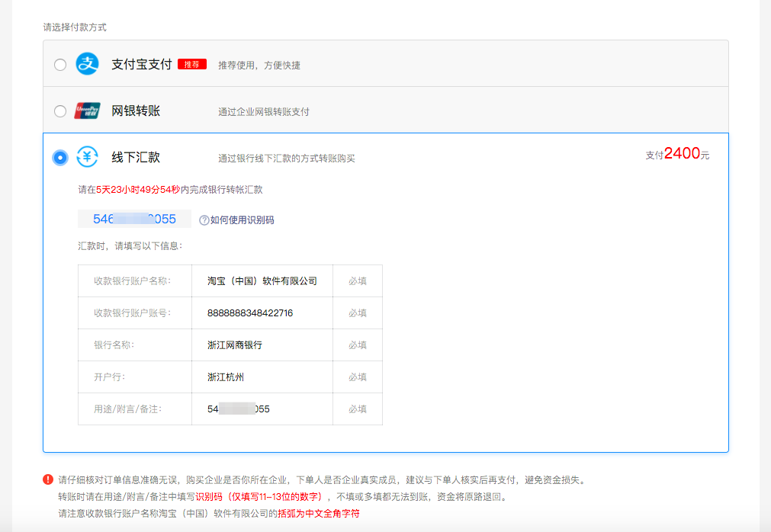771x532 pixels.
Task: Select the Alipay payment radio button
Action: pyautogui.click(x=60, y=64)
